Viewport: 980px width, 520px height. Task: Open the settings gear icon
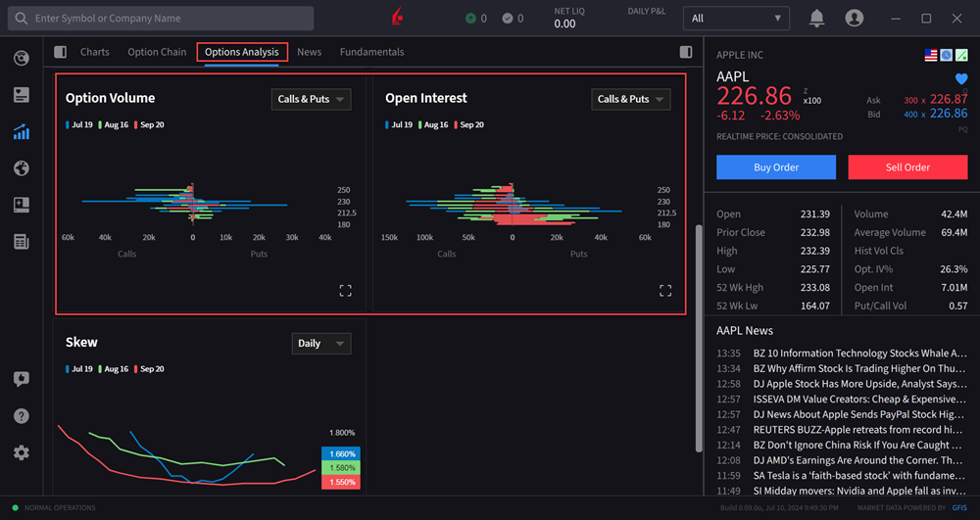pyautogui.click(x=22, y=452)
